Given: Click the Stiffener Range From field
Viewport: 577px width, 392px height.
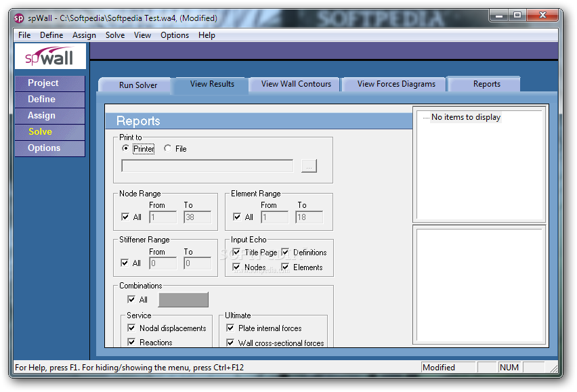Looking at the screenshot, I should 163,263.
